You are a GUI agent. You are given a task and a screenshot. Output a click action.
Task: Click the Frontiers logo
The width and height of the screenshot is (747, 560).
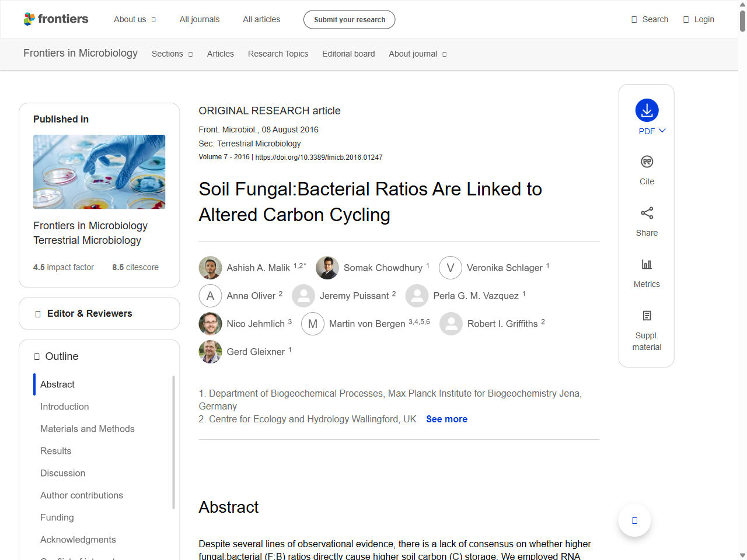pos(56,19)
